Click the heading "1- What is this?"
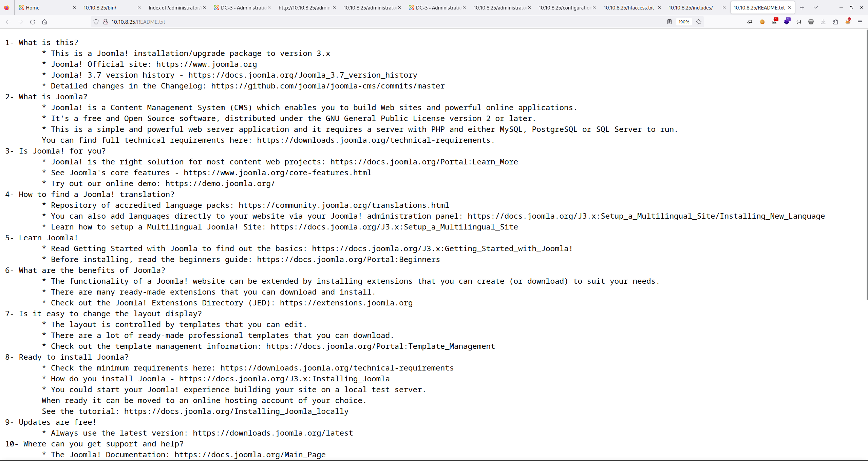The height and width of the screenshot is (461, 868). [x=42, y=42]
